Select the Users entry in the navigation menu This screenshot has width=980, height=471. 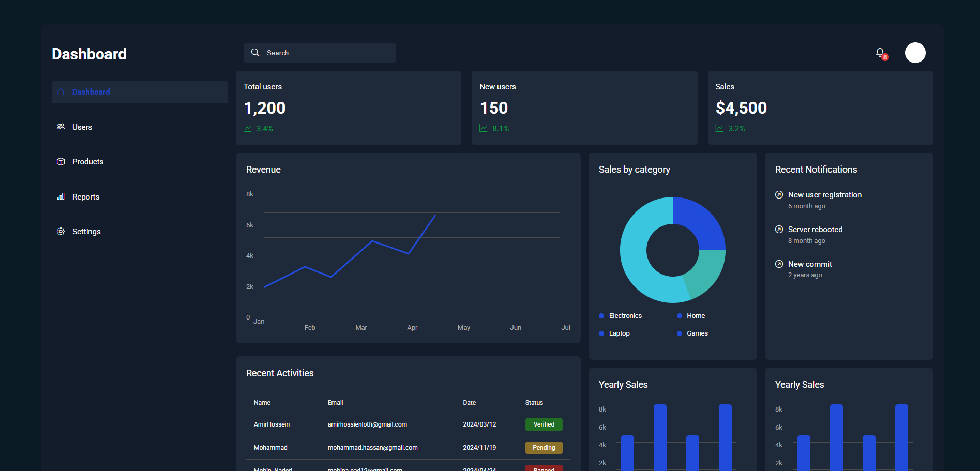(82, 127)
